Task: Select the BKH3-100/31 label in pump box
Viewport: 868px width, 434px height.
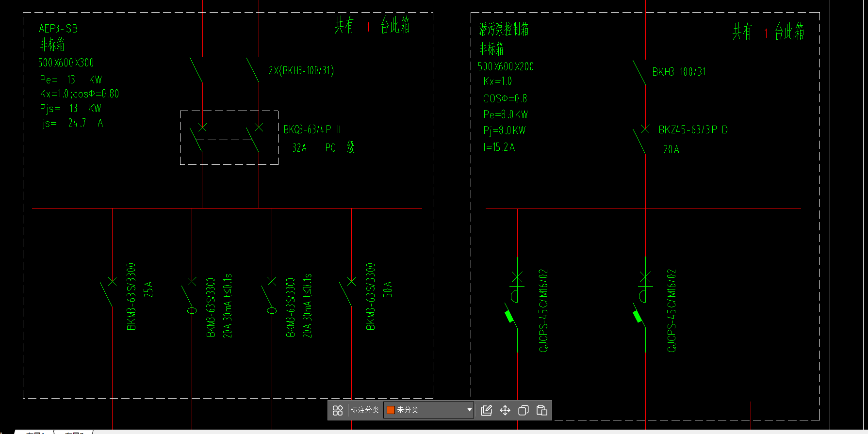Action: click(x=679, y=72)
